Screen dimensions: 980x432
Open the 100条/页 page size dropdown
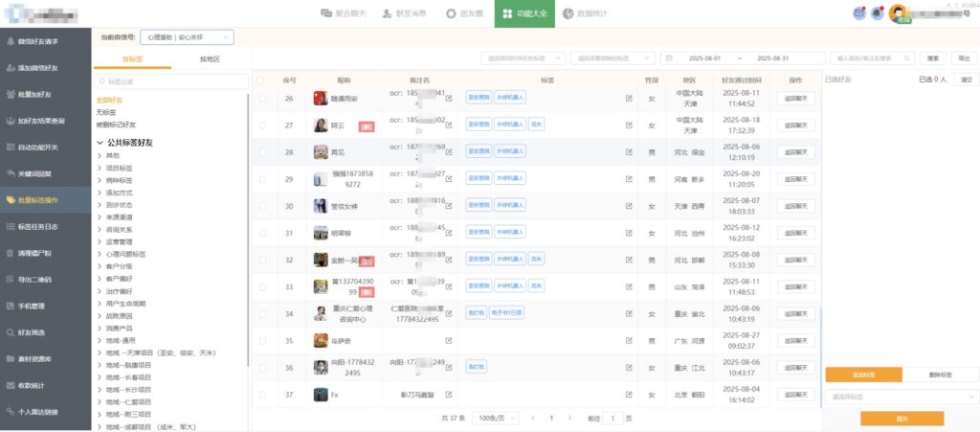[496, 419]
